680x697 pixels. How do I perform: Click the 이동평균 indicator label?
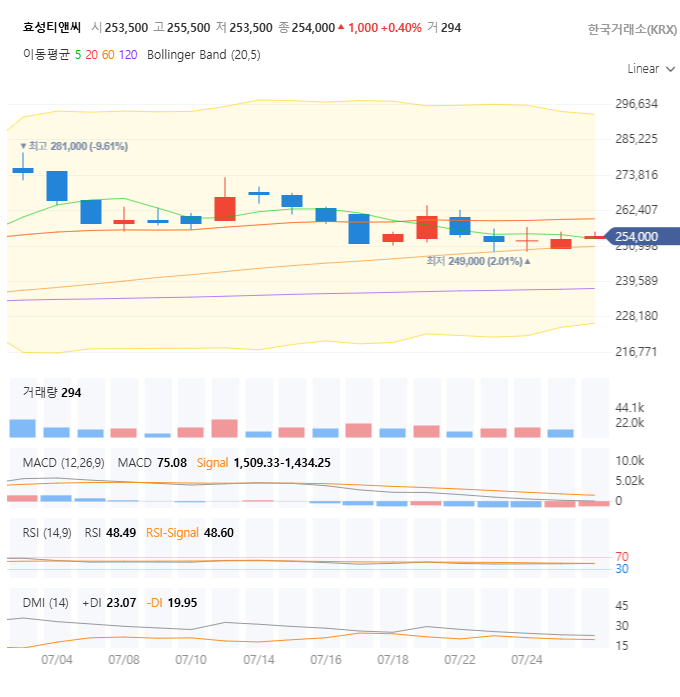tap(46, 55)
